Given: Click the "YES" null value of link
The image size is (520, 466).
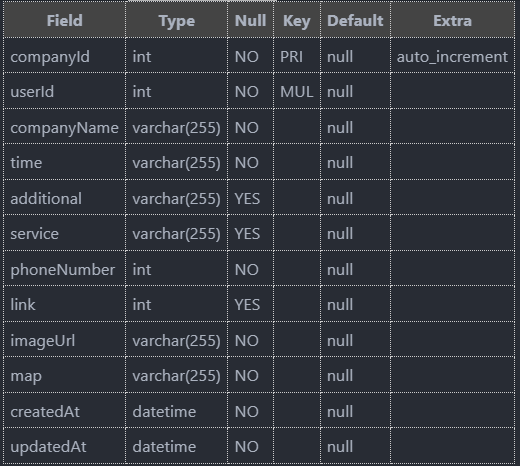Looking at the screenshot, I should click(x=247, y=305).
